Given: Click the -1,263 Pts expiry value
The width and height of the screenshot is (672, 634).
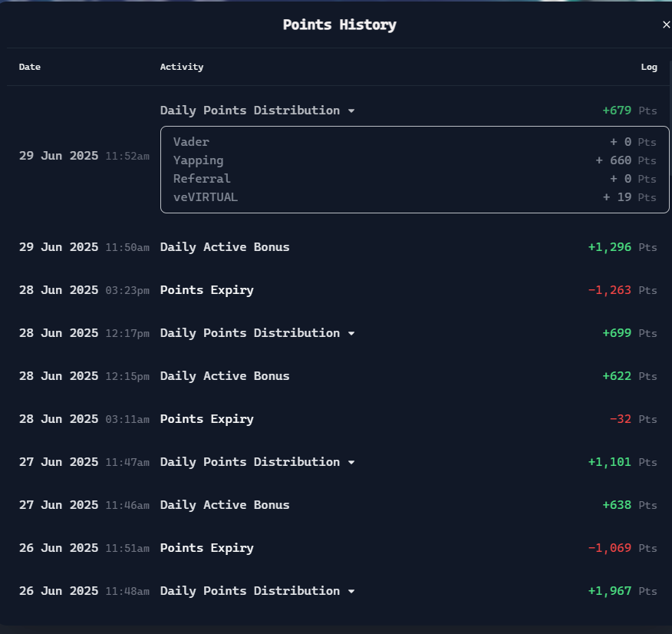Looking at the screenshot, I should (x=622, y=290).
